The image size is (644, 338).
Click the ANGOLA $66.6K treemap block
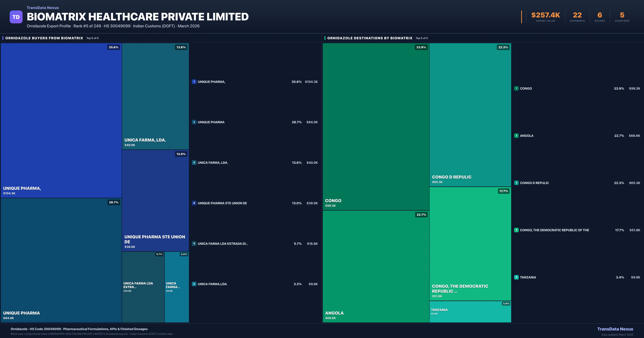[376, 266]
